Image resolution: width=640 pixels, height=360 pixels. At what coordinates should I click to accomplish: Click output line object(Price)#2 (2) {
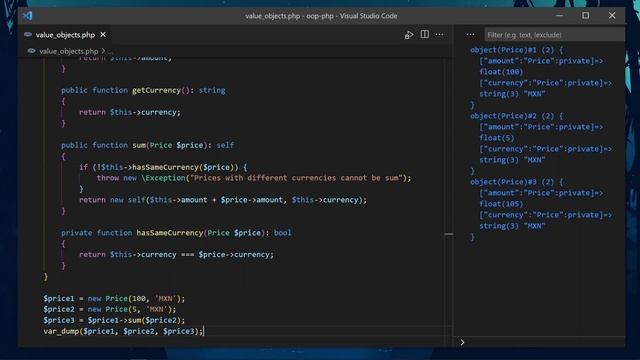click(x=516, y=116)
